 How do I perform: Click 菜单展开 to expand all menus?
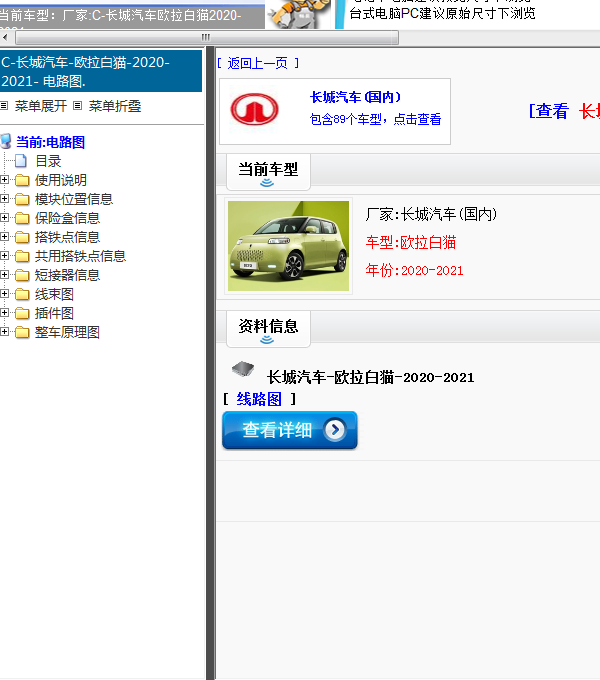41,106
